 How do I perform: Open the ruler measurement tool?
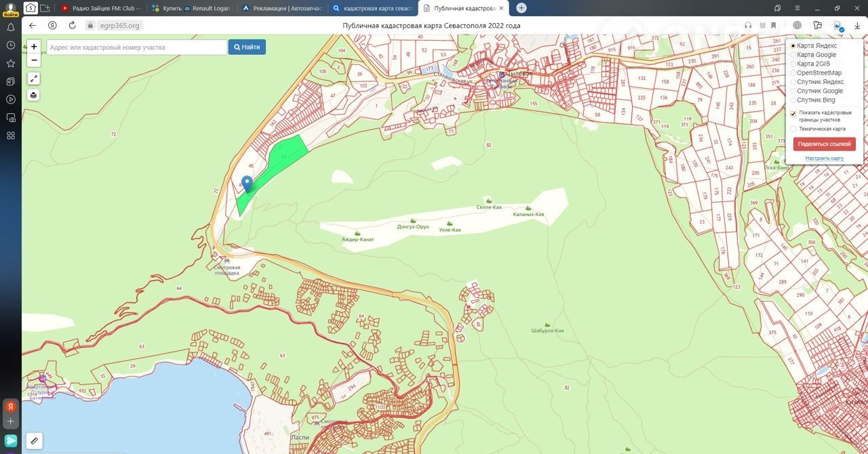(34, 441)
